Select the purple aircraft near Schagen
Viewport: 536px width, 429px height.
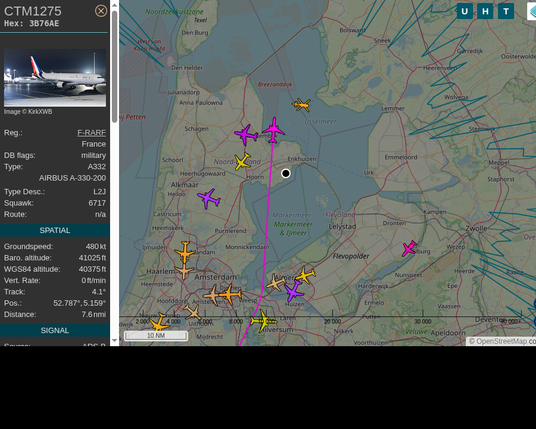pyautogui.click(x=246, y=135)
